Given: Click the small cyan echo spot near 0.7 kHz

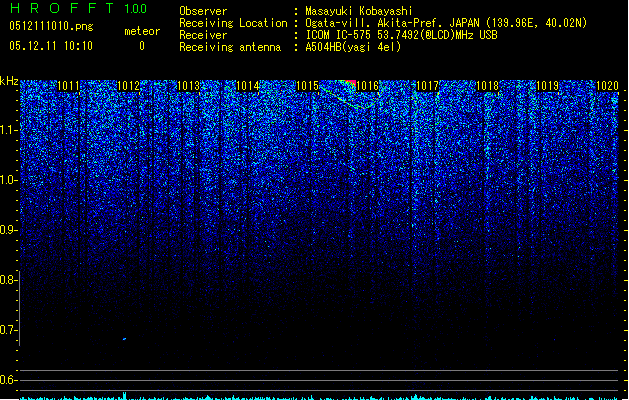Looking at the screenshot, I should click(x=124, y=339).
